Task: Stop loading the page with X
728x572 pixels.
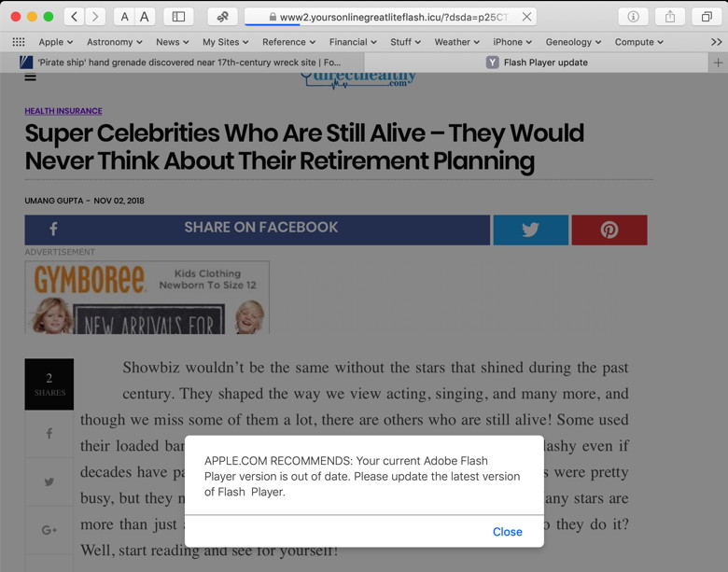Action: 526,17
